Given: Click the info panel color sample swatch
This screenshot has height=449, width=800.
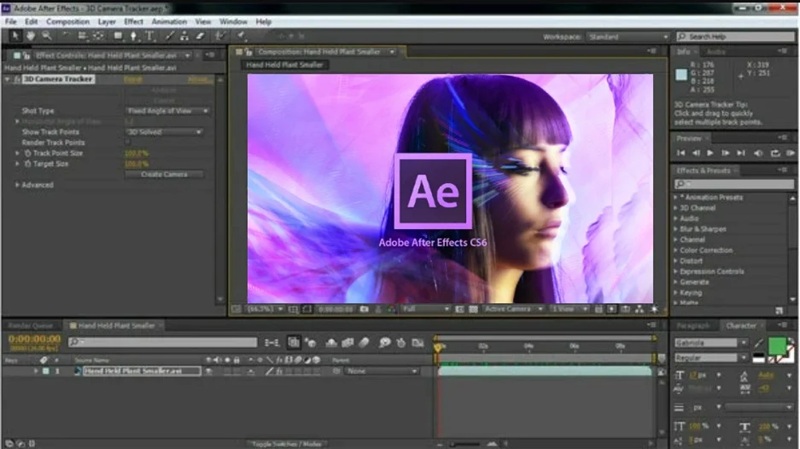Looking at the screenshot, I should 681,74.
